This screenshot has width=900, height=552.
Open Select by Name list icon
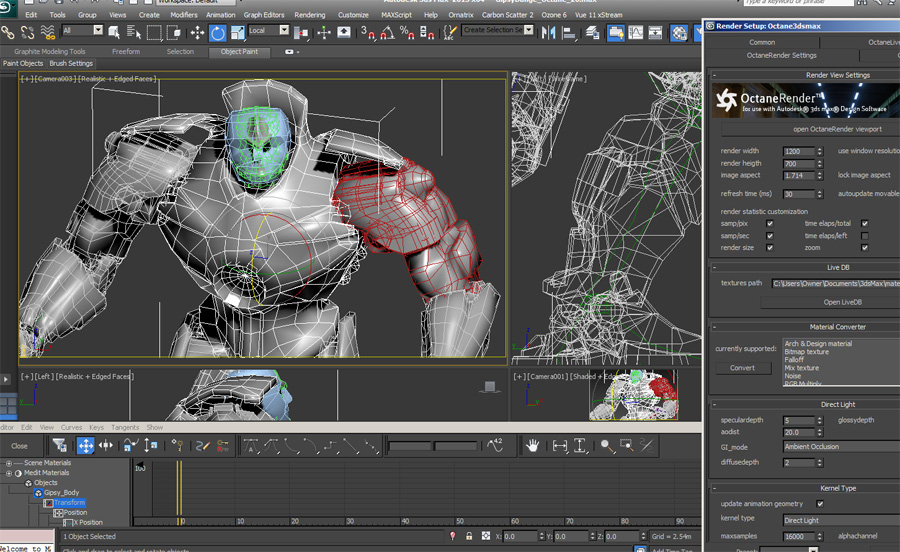134,33
